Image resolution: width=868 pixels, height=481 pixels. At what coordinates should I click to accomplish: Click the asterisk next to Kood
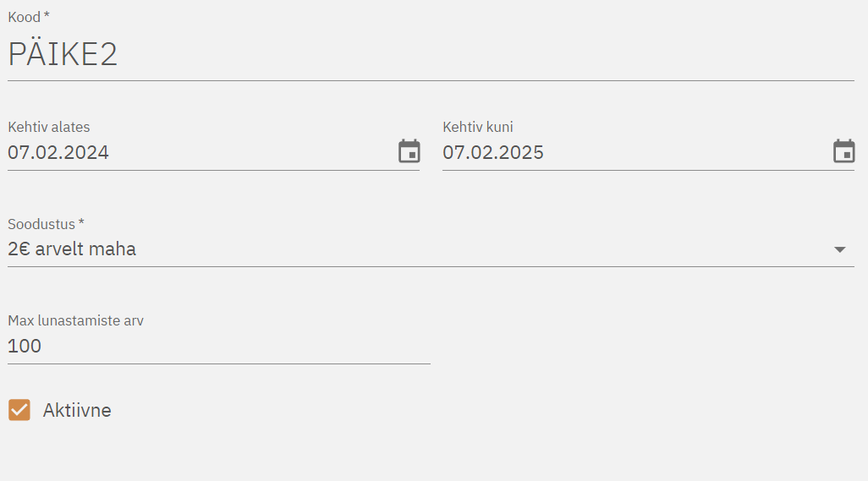[x=47, y=16]
